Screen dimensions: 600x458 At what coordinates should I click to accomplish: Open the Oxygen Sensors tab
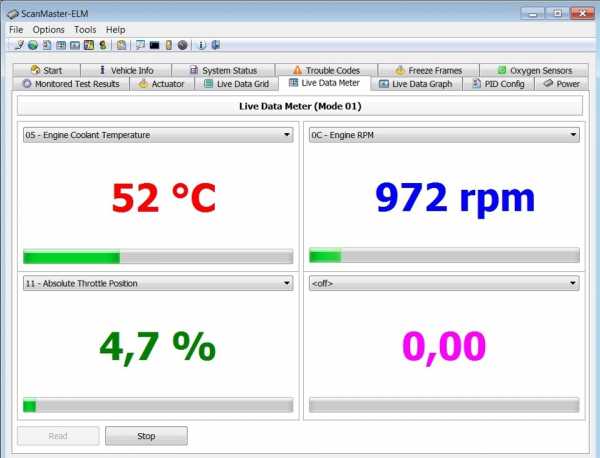[x=536, y=70]
